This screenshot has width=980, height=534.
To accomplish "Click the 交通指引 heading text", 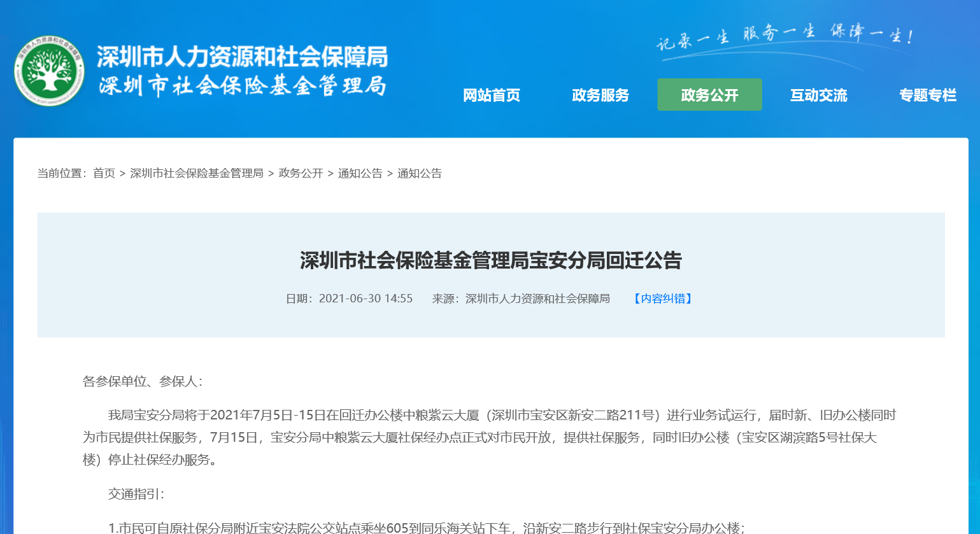I will click(x=136, y=494).
